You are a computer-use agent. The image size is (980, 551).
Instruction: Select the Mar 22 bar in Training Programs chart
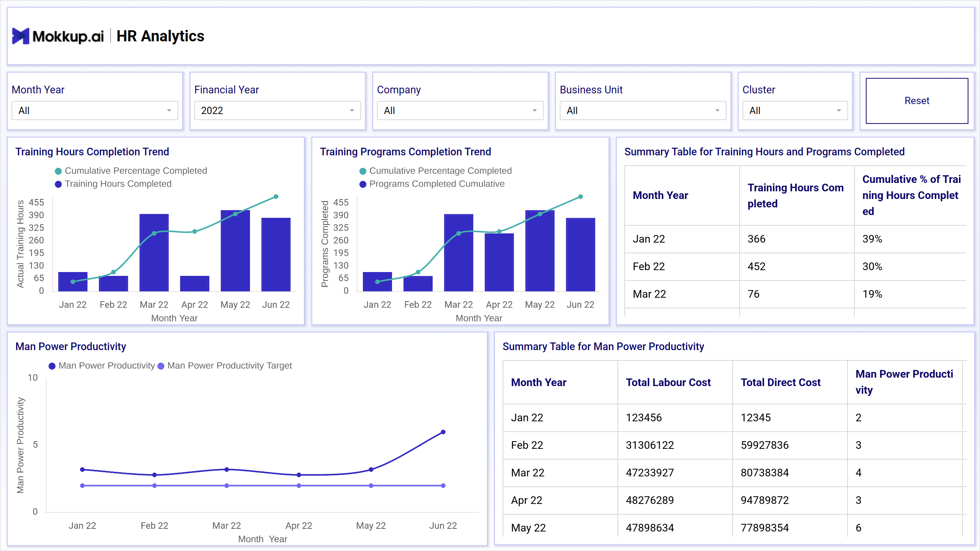point(459,253)
